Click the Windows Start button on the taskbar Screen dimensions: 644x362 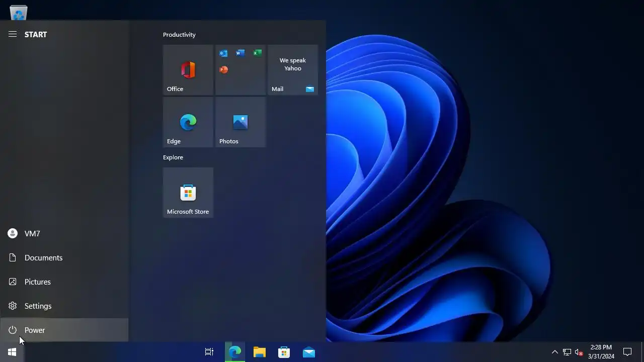point(12,352)
